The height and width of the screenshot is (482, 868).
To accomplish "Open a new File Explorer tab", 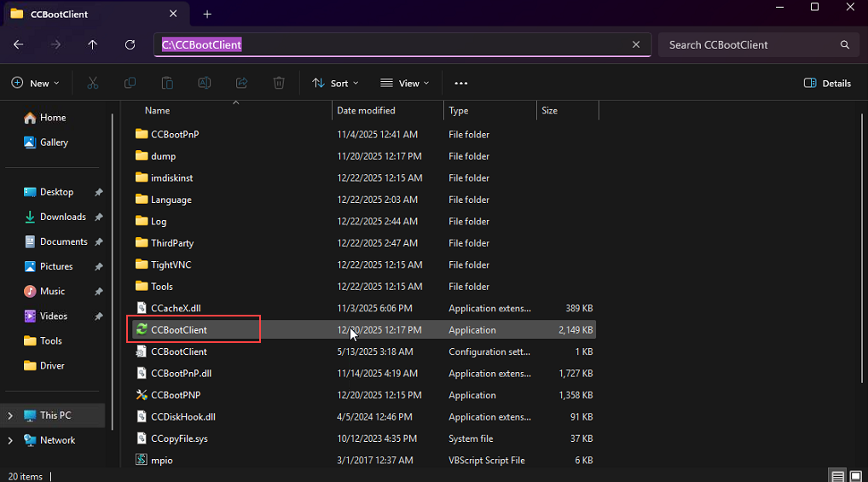I will tap(207, 14).
